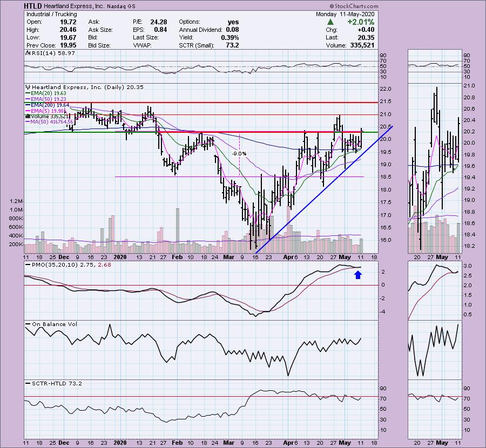Click the SCTR (Small) value in header
The height and width of the screenshot is (448, 486).
coord(232,45)
